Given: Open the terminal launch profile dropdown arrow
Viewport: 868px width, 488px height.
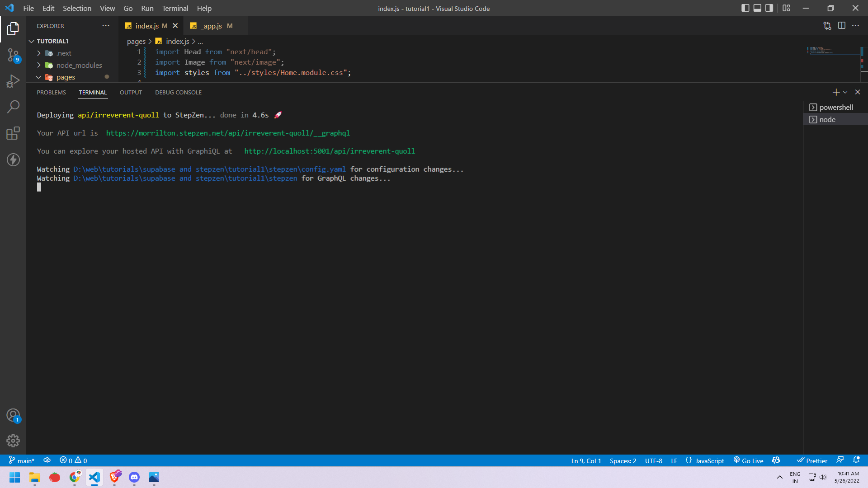Looking at the screenshot, I should tap(845, 92).
